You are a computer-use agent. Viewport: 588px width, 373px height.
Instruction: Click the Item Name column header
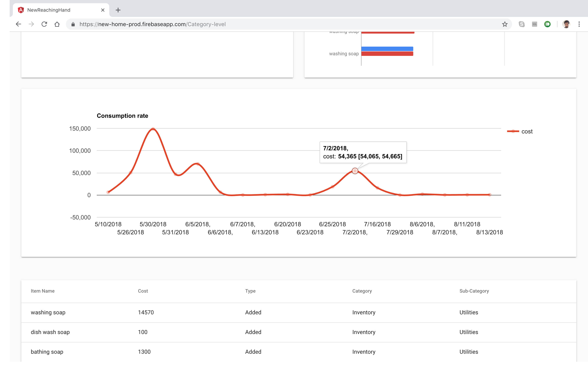43,291
